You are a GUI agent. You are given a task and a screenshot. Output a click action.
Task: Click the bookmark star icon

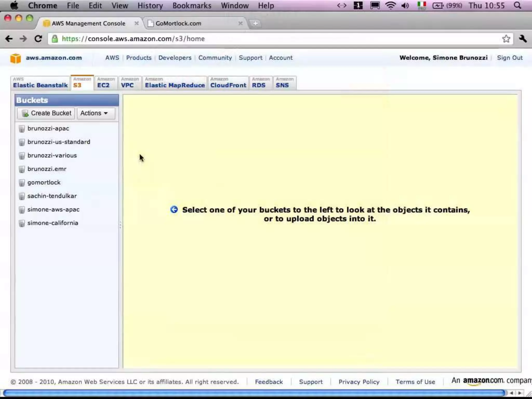[506, 39]
